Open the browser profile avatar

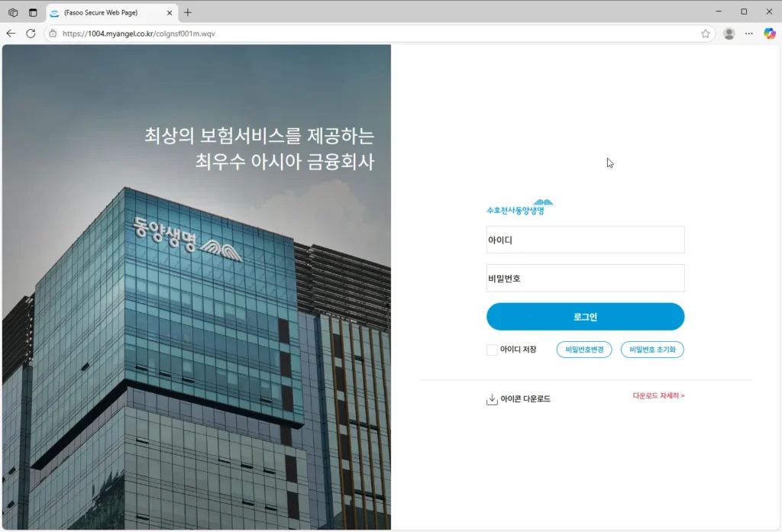[729, 34]
